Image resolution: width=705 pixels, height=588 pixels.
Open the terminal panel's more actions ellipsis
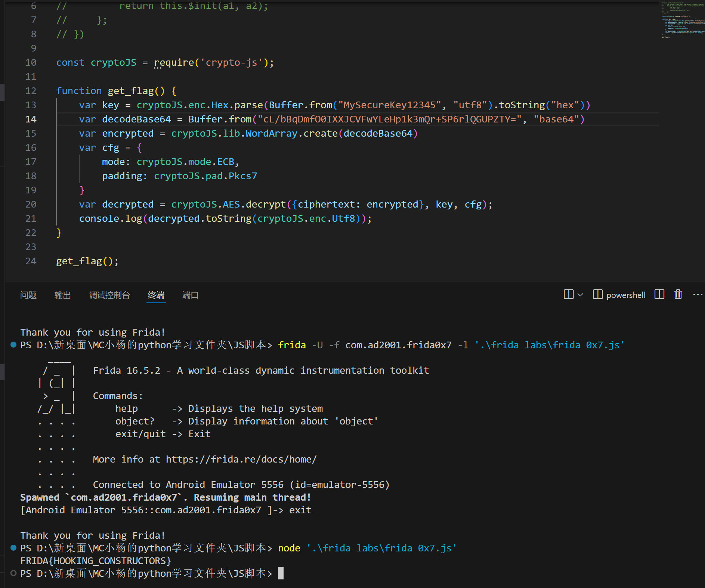[698, 295]
